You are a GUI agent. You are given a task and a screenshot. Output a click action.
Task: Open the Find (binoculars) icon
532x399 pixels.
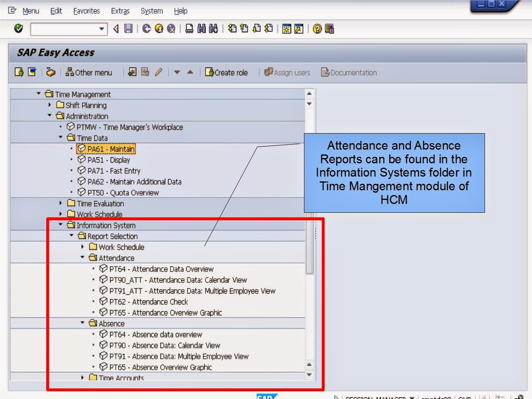[x=201, y=28]
